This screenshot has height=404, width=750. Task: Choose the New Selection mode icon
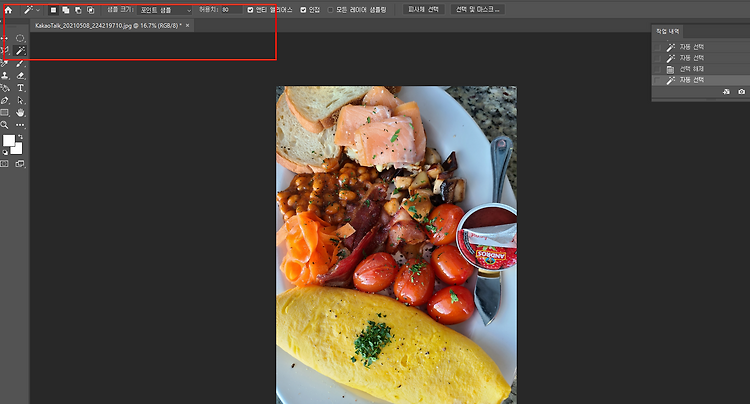pyautogui.click(x=53, y=10)
